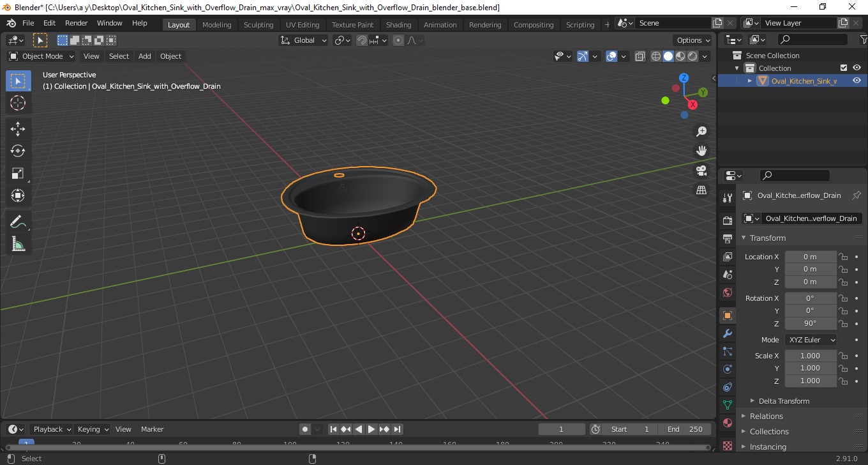This screenshot has width=868, height=465.
Task: Toggle Collection exclude checkbox in outliner
Action: click(844, 68)
